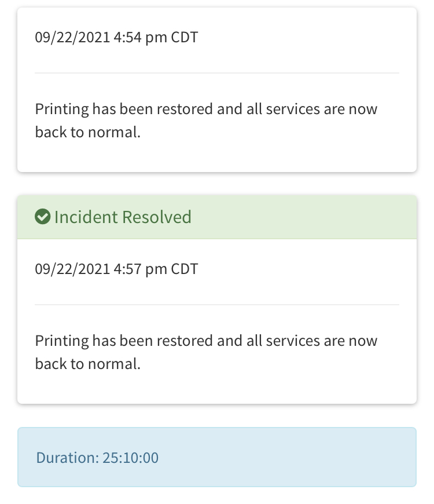Click the 09/22/2021 date in the top card
This screenshot has width=434, height=504.
[x=72, y=38]
